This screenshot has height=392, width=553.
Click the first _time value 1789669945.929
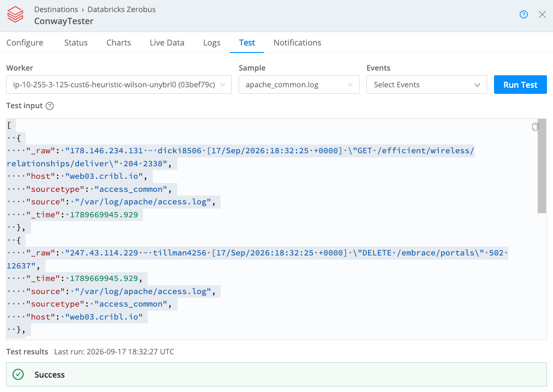[x=104, y=215]
